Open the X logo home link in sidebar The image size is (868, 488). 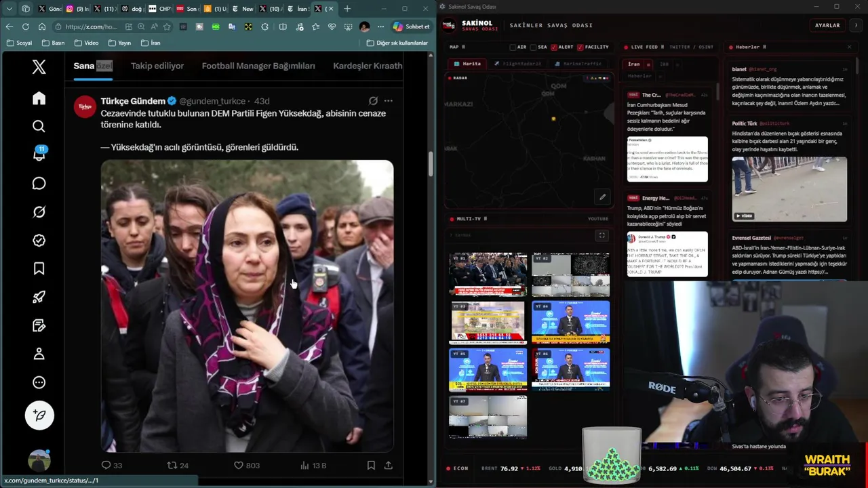pos(39,66)
